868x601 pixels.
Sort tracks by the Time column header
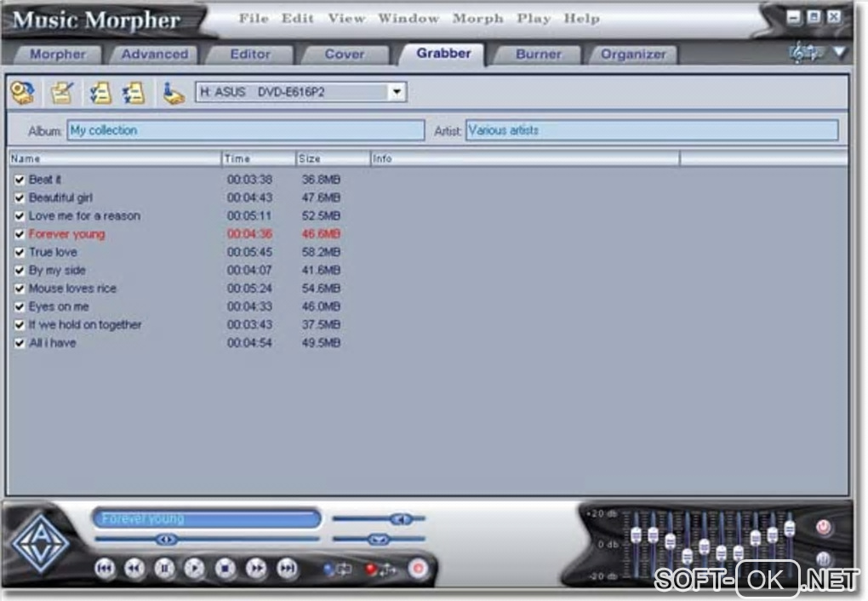coord(259,159)
